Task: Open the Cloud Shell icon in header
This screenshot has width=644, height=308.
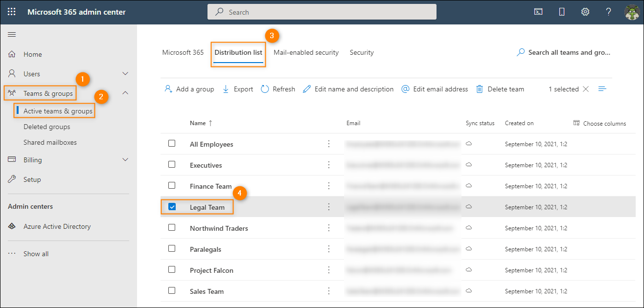Action: pos(538,12)
